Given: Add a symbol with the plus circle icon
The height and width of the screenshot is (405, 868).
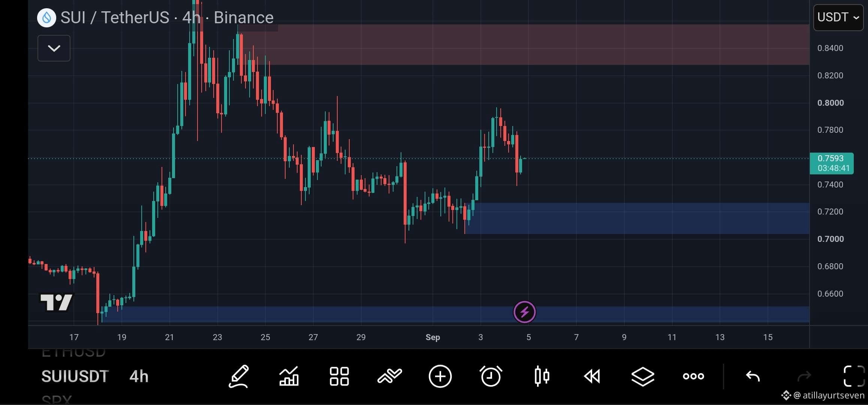Looking at the screenshot, I should pyautogui.click(x=440, y=376).
